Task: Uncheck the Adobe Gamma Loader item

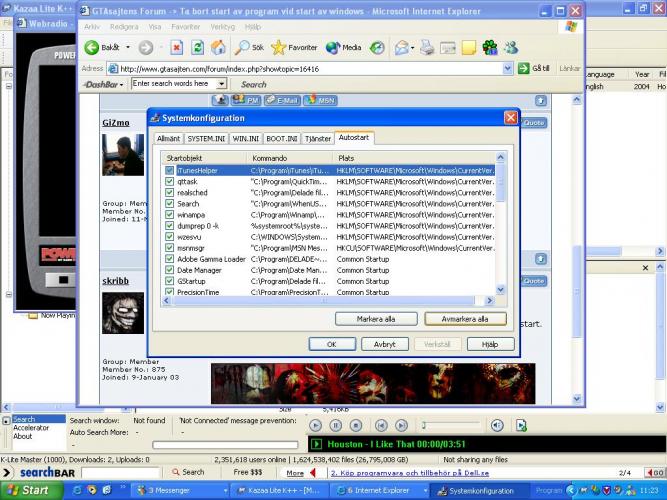Action: (170, 259)
